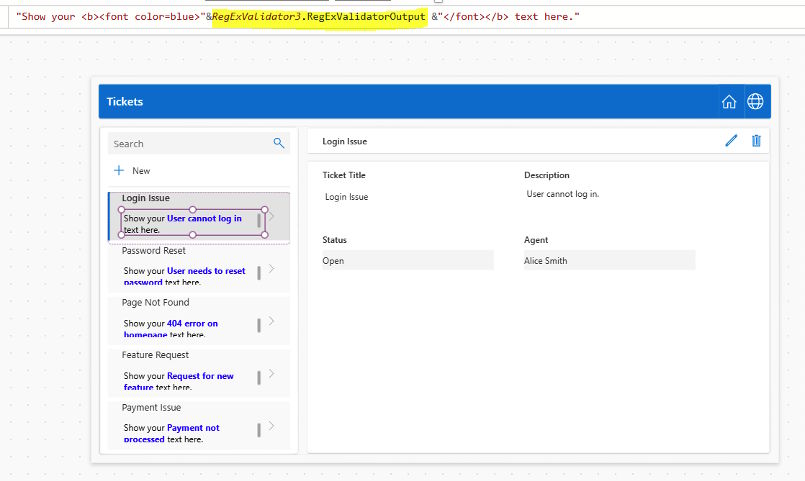The image size is (805, 481).
Task: Click the Agent field Alice Smith
Action: coord(609,260)
